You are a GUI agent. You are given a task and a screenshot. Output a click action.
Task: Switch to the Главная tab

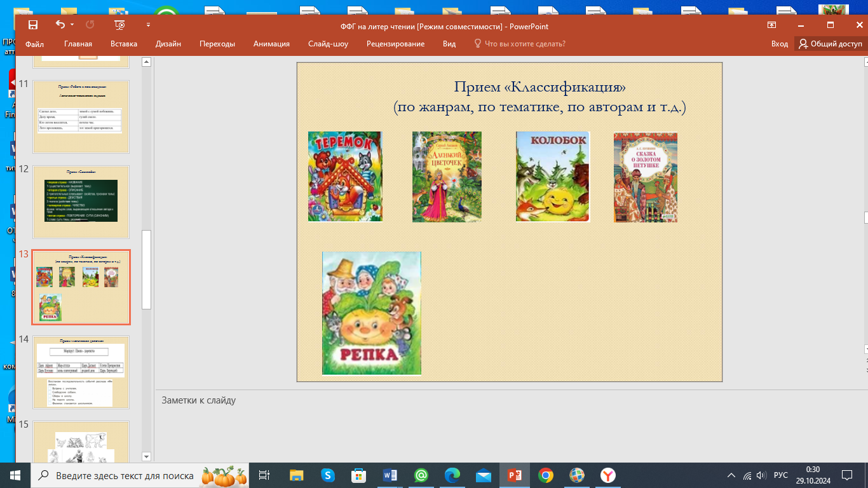(x=78, y=44)
